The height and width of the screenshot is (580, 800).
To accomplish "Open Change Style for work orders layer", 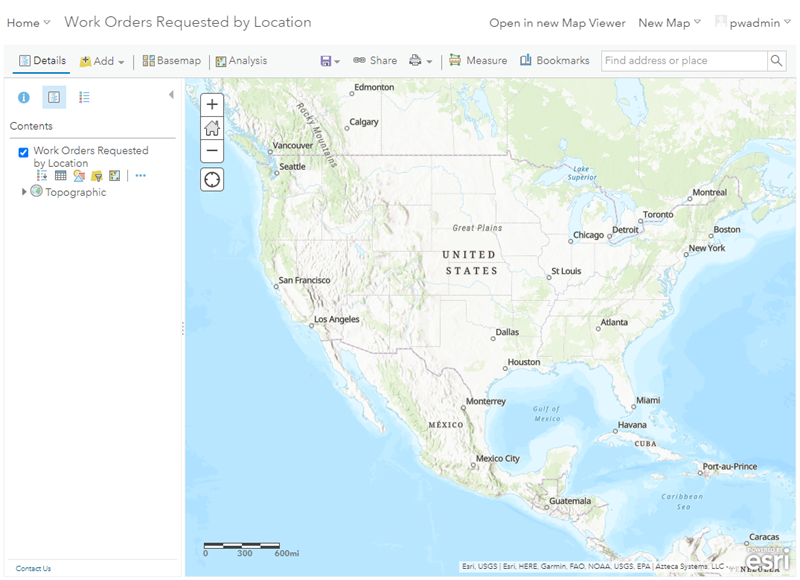I will (78, 176).
